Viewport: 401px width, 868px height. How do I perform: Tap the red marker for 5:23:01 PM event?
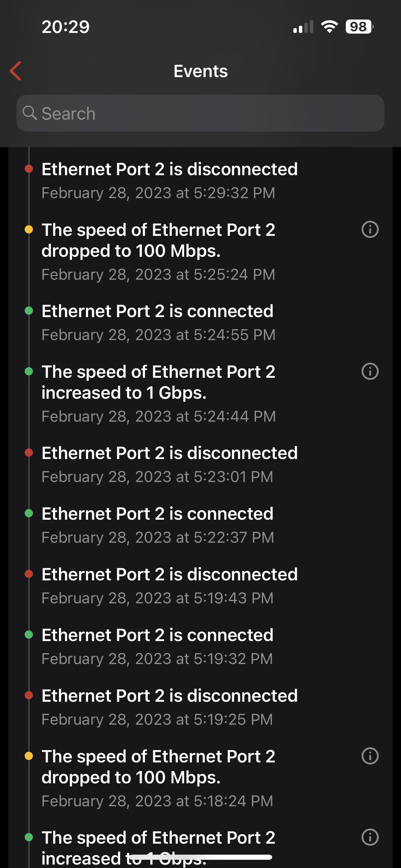pyautogui.click(x=29, y=453)
